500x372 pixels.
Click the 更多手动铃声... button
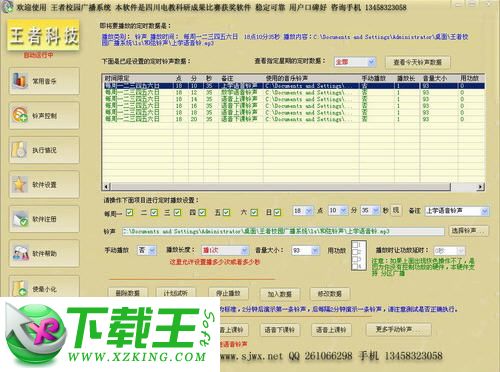pyautogui.click(x=398, y=329)
